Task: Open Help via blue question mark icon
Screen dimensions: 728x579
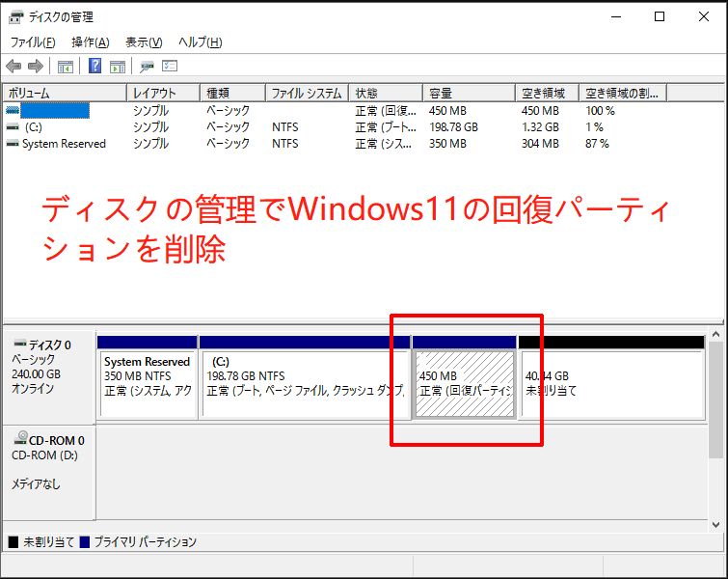Action: [94, 66]
